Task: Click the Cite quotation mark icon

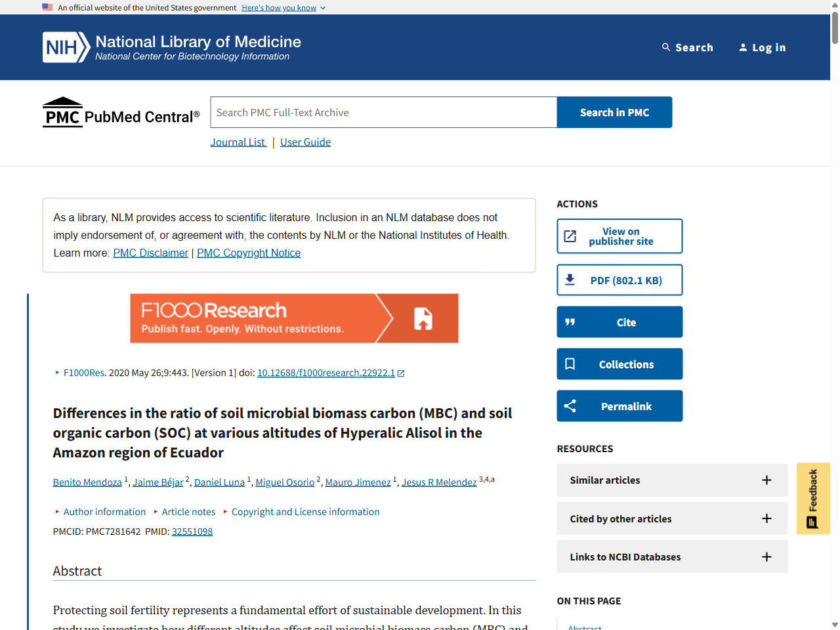Action: (x=570, y=322)
